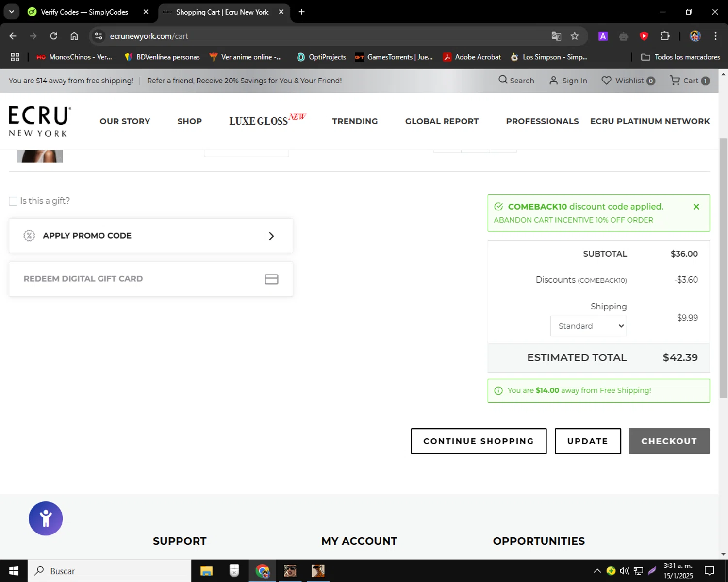Open the Windows notification center

(x=710, y=571)
